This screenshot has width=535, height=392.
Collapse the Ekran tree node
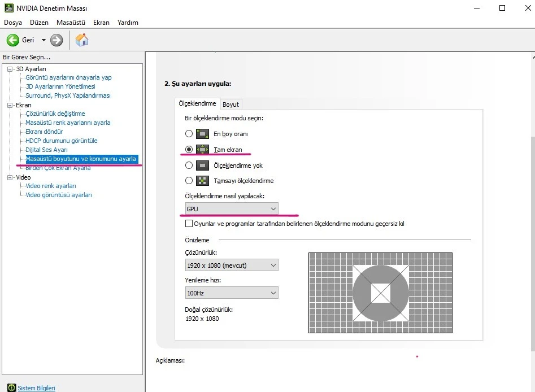(10, 105)
